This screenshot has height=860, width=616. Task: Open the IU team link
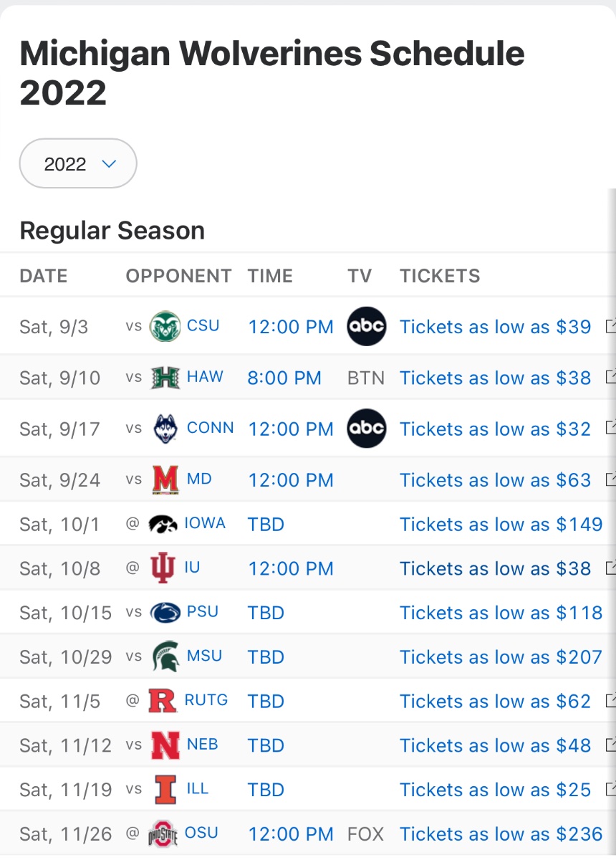(x=192, y=568)
